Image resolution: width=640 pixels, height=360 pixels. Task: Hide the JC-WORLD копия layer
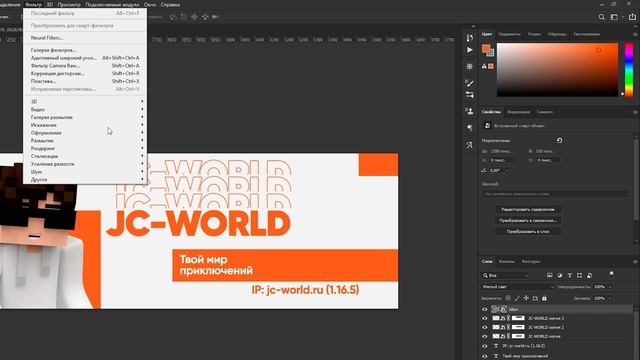[x=484, y=336]
